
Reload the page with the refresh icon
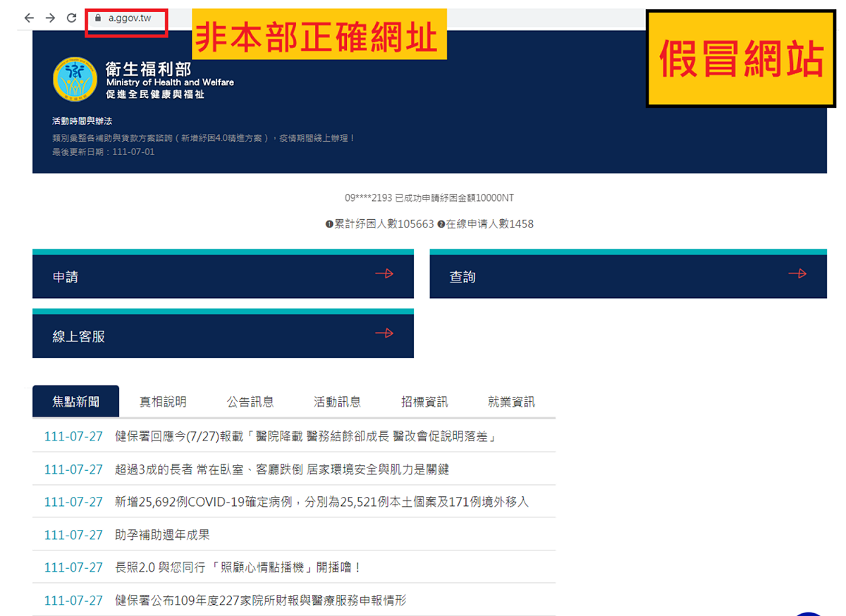point(71,18)
